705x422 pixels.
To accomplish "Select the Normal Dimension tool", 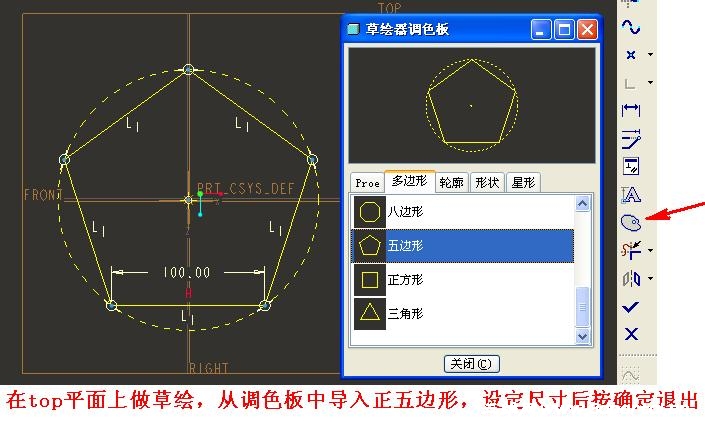I will tap(631, 110).
